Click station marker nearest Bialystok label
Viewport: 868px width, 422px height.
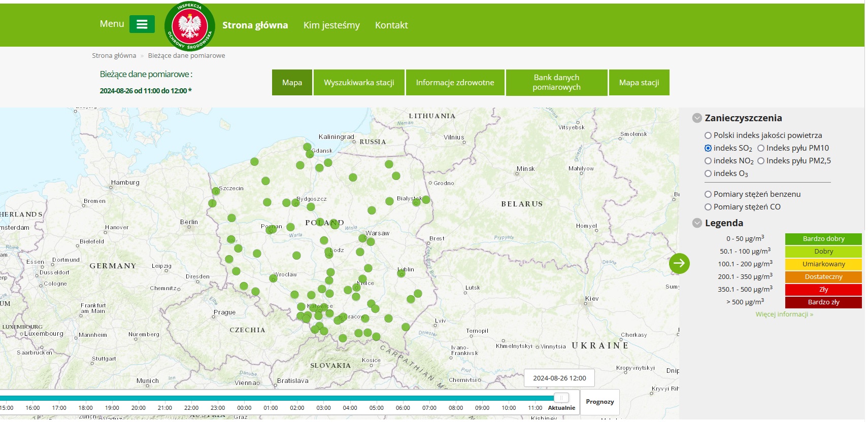click(x=416, y=202)
